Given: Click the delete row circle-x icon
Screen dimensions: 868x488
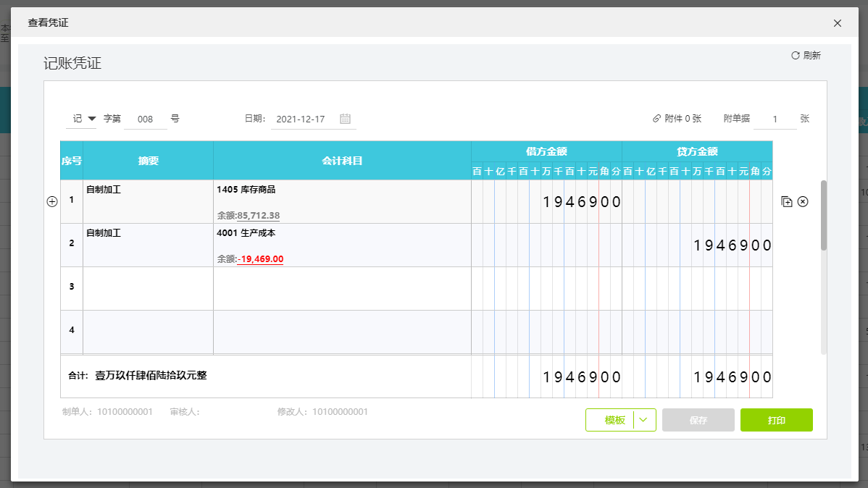Looking at the screenshot, I should [803, 202].
